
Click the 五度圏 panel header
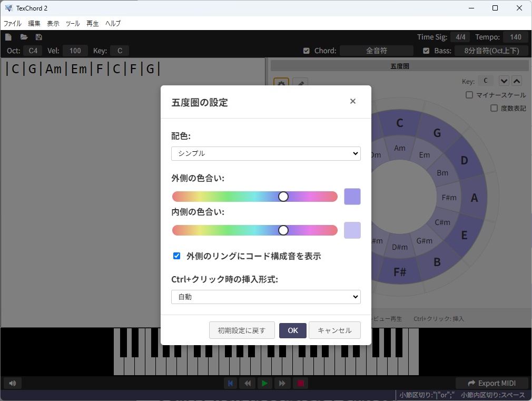click(399, 66)
